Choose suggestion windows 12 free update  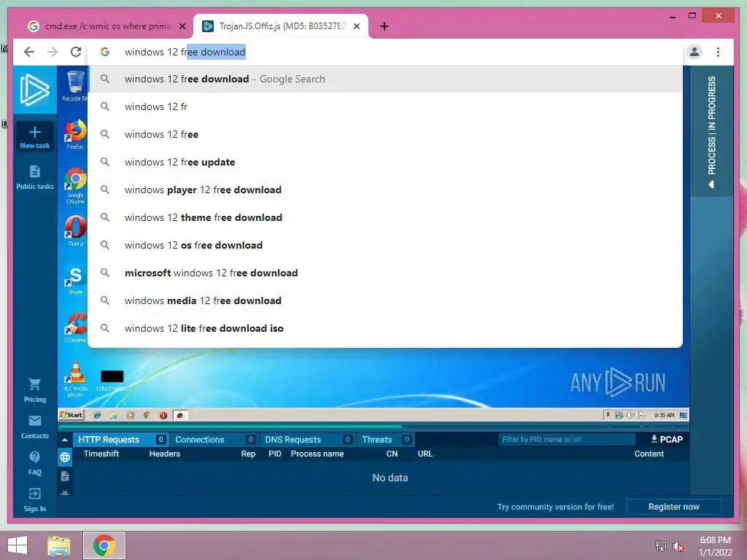click(385, 162)
